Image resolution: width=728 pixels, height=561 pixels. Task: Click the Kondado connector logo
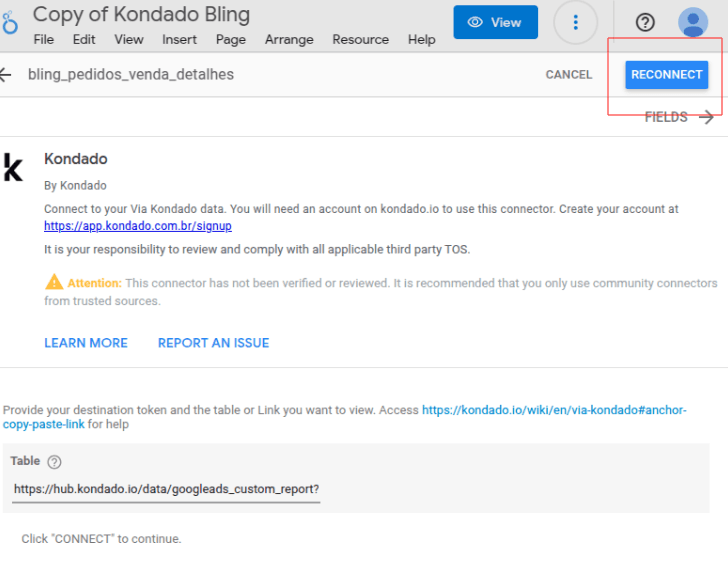click(13, 167)
